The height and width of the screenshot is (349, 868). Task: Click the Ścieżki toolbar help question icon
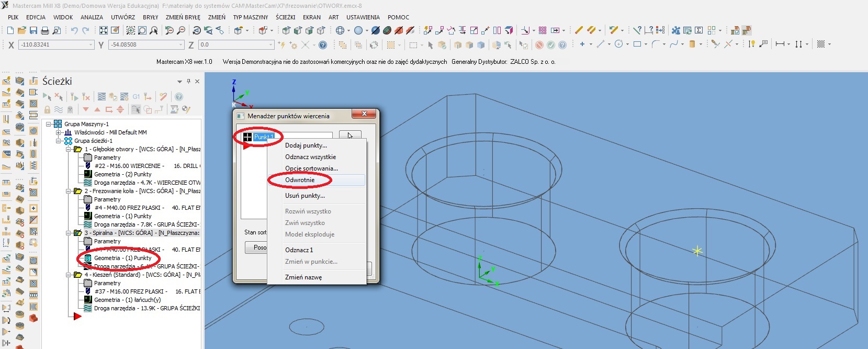[179, 97]
